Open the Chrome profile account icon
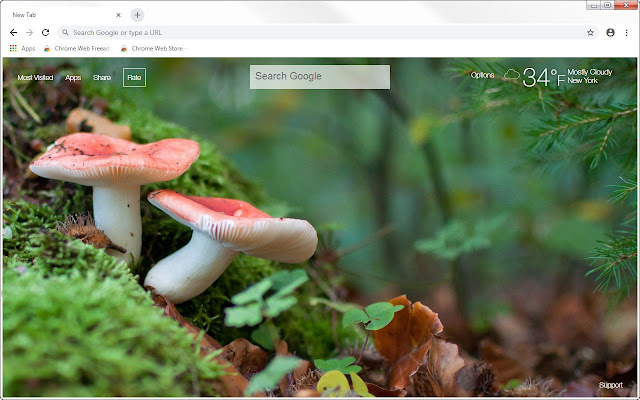 [x=610, y=33]
